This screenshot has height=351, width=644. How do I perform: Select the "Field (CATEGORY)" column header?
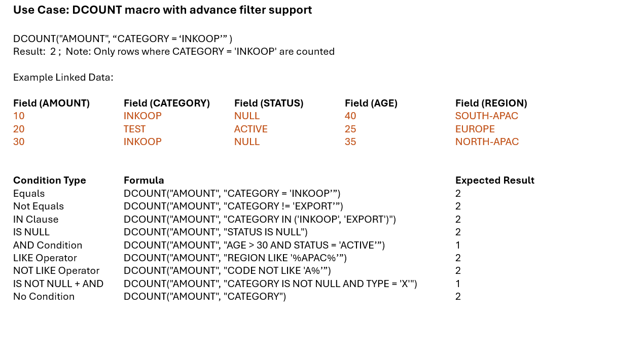167,103
